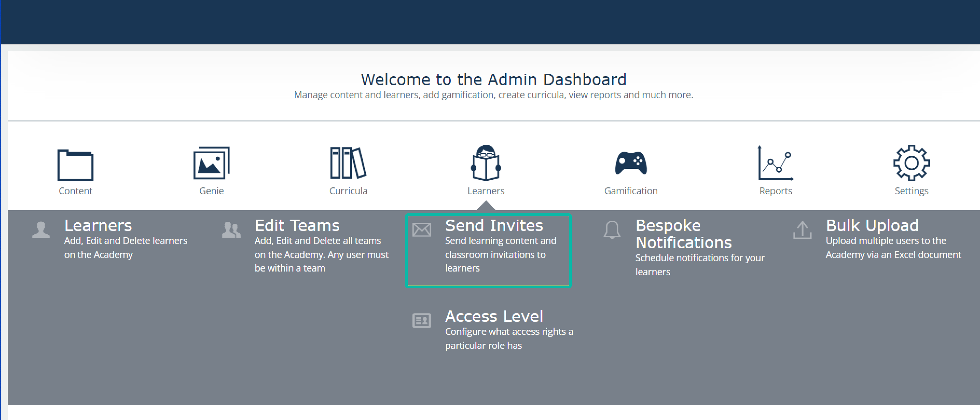This screenshot has width=980, height=420.
Task: Open the Reports line chart icon
Action: tap(775, 163)
